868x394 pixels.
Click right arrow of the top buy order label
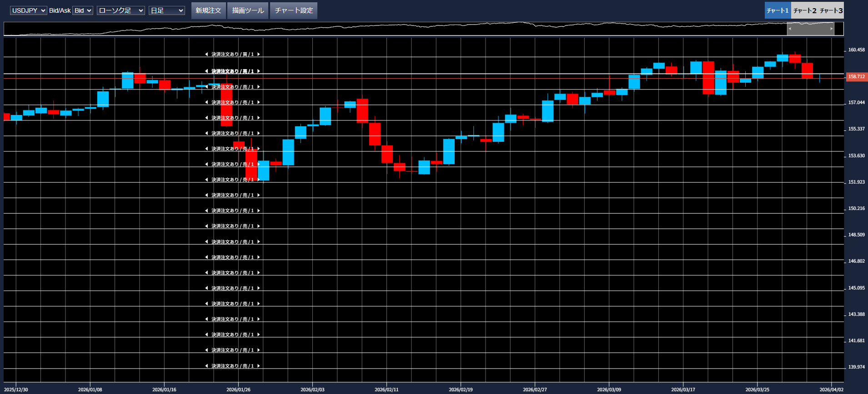tap(259, 55)
